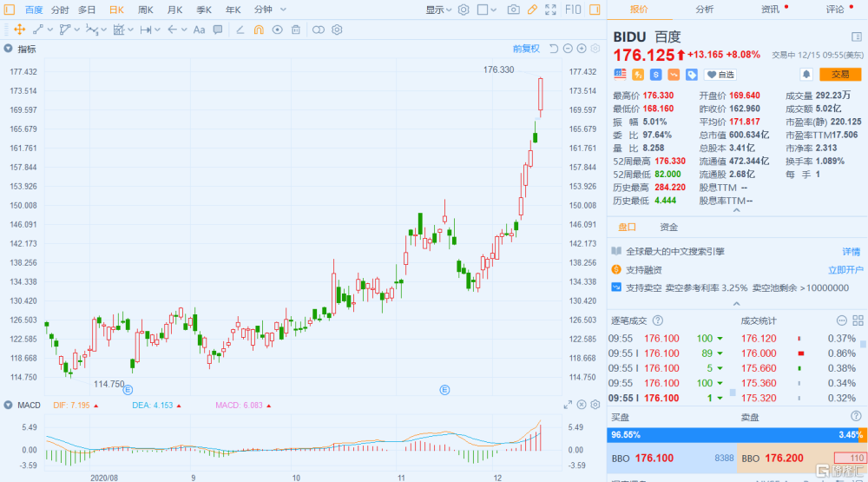
Task: Collapse the 盘口 info section chevron
Action: [736, 304]
